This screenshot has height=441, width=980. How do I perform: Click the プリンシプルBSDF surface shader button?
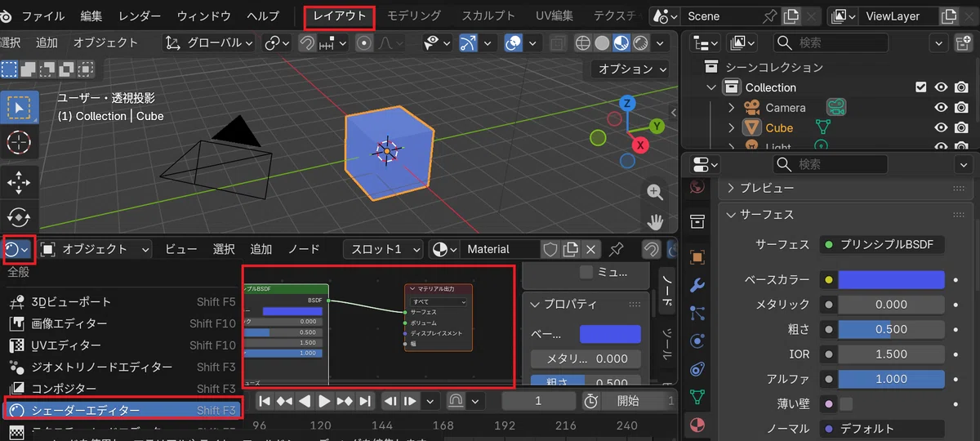tap(884, 244)
